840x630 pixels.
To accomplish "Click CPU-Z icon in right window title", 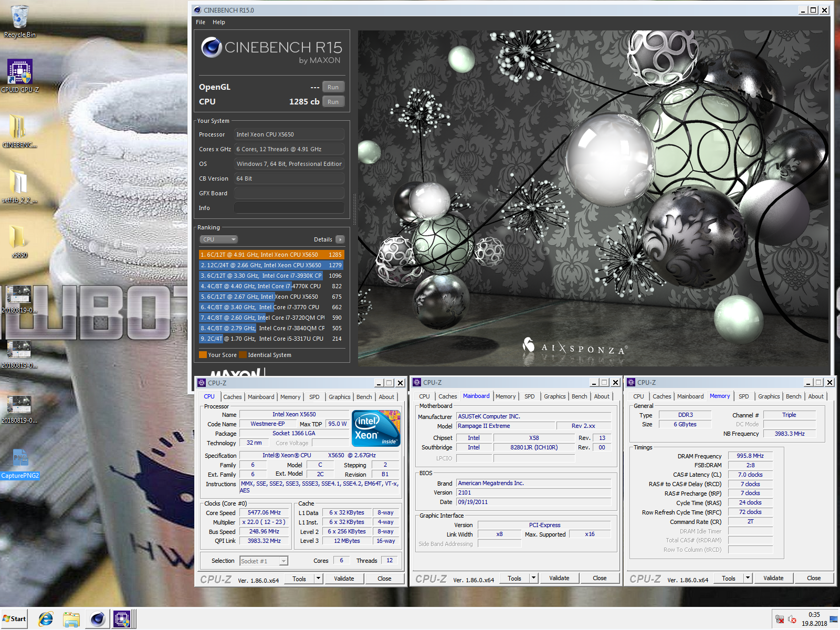I will pos(631,383).
